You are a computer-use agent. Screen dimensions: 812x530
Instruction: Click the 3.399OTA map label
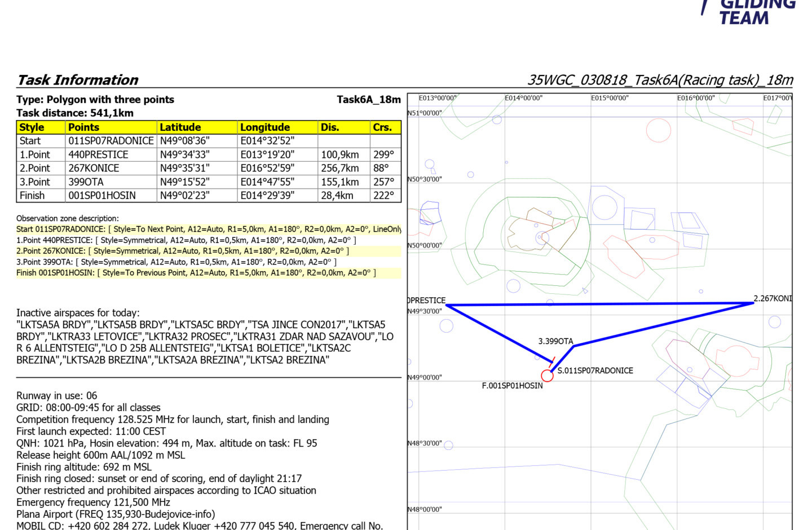555,341
